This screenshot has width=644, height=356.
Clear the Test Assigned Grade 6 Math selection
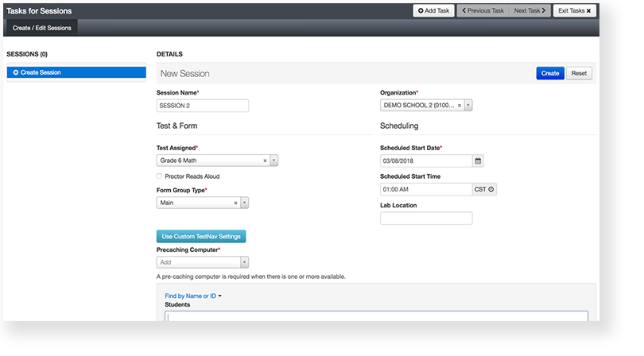click(x=266, y=161)
